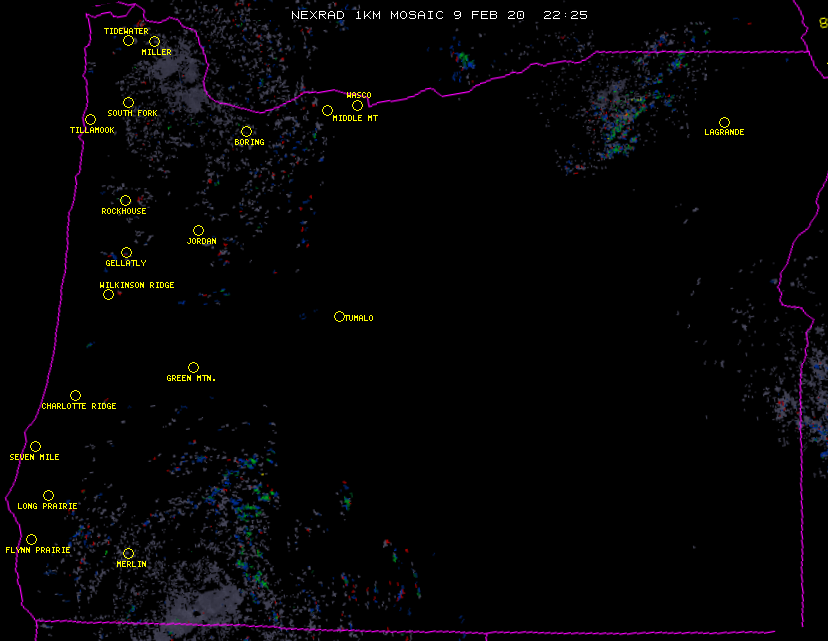This screenshot has width=828, height=641.
Task: Select the Miller station circle marker
Action: pyautogui.click(x=154, y=41)
